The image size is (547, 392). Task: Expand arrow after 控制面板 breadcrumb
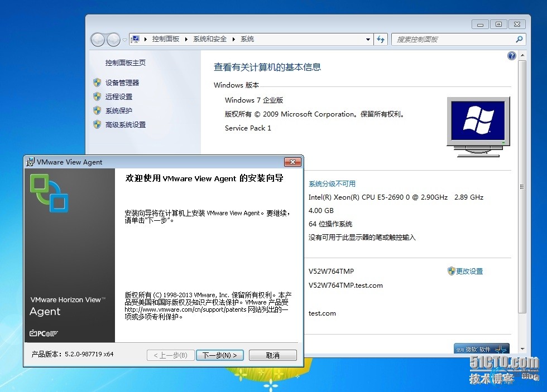click(186, 40)
